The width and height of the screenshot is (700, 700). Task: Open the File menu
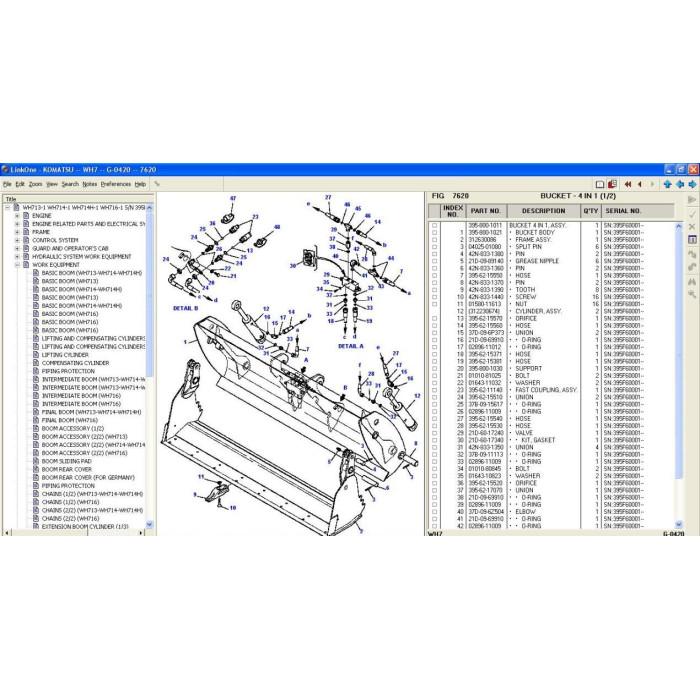(x=7, y=184)
